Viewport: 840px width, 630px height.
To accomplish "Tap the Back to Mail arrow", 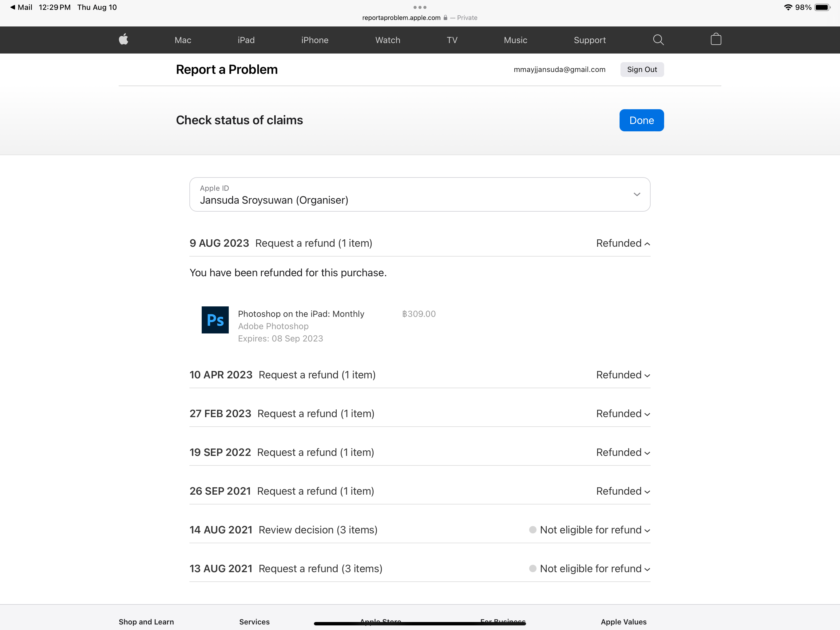I will click(x=13, y=7).
